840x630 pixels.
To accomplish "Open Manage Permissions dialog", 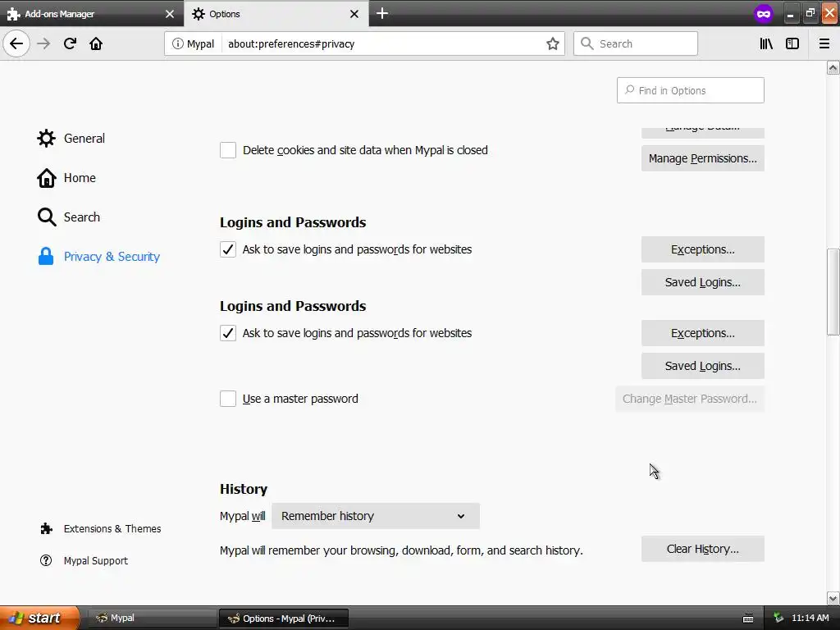I will 702,158.
